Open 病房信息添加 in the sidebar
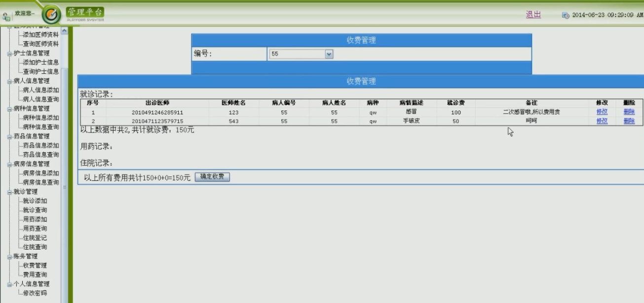644x303 pixels. point(41,173)
